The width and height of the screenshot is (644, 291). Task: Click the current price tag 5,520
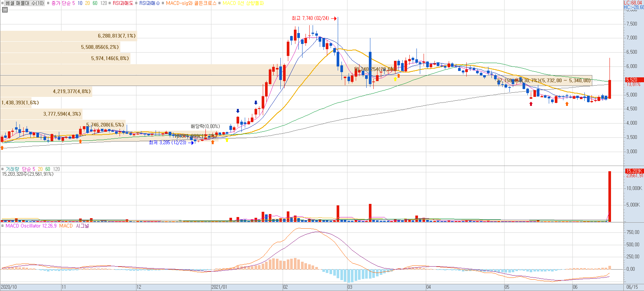[x=634, y=80]
